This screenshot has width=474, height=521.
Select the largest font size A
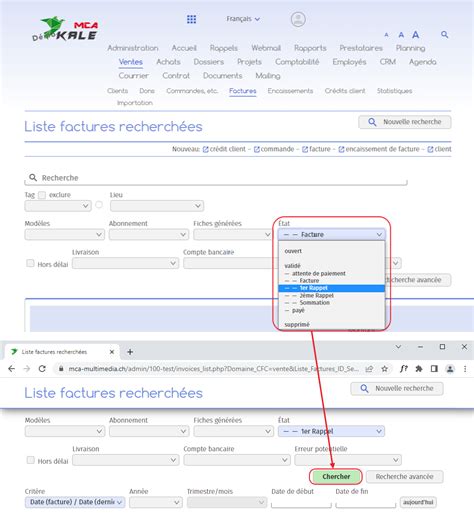click(415, 35)
